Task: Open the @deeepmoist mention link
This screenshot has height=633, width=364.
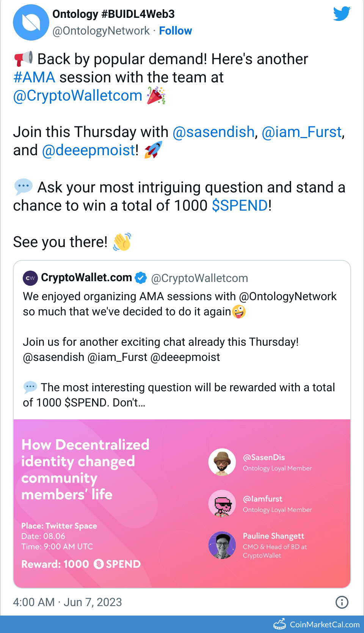Action: coord(88,150)
